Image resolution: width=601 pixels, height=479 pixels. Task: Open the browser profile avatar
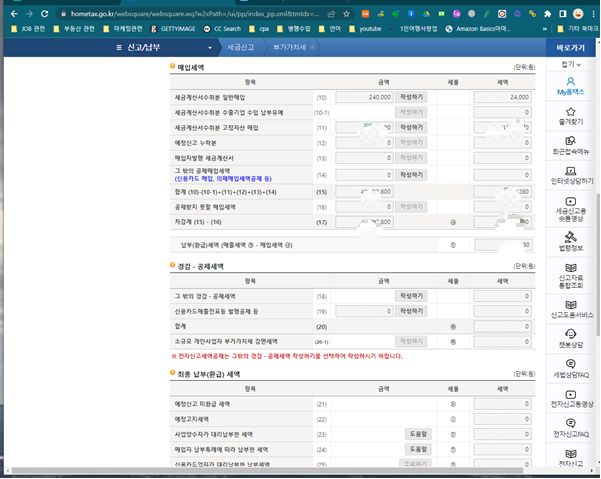[x=578, y=14]
